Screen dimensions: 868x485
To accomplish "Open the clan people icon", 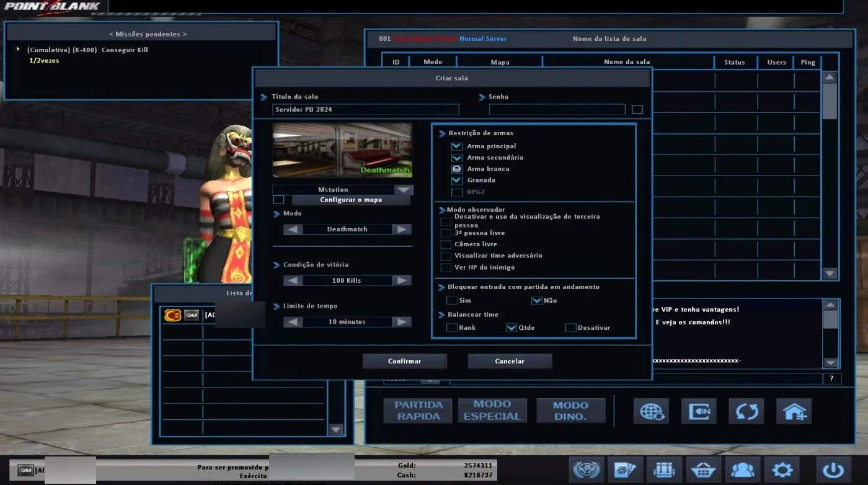I will click(743, 469).
